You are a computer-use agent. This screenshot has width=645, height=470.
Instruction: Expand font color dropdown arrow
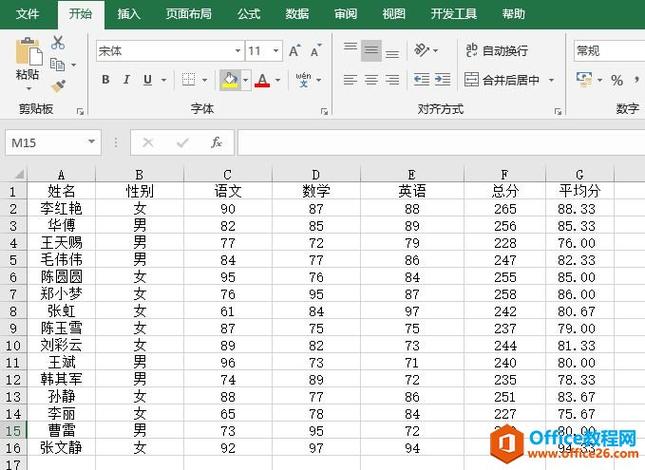click(278, 80)
